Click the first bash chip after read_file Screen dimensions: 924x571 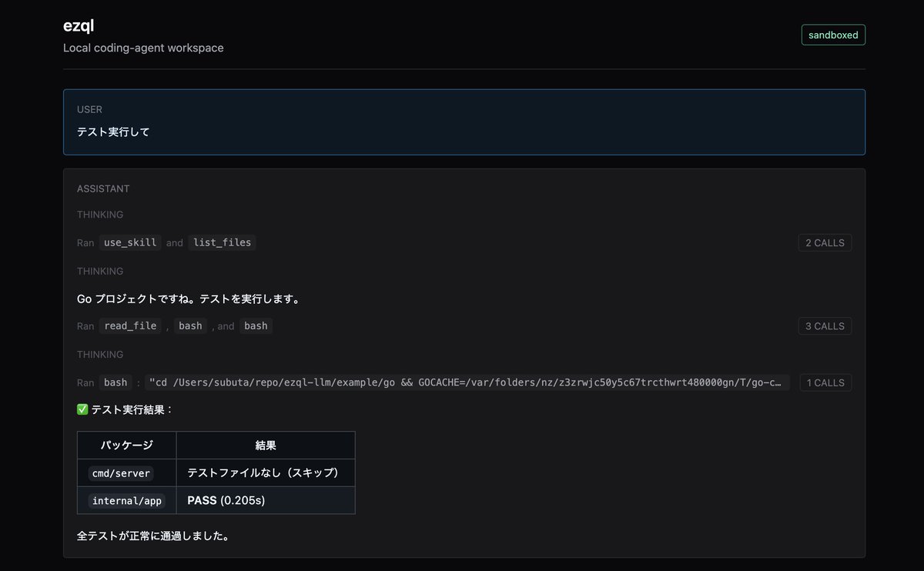(x=190, y=326)
